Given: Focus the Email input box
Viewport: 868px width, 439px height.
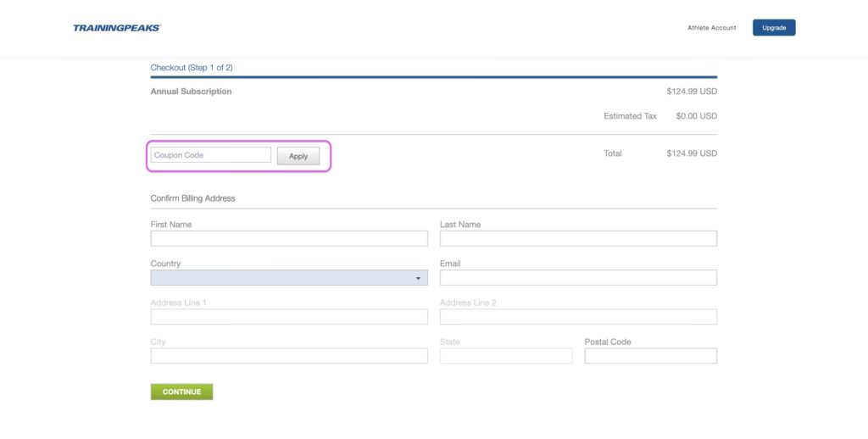Looking at the screenshot, I should pyautogui.click(x=578, y=278).
